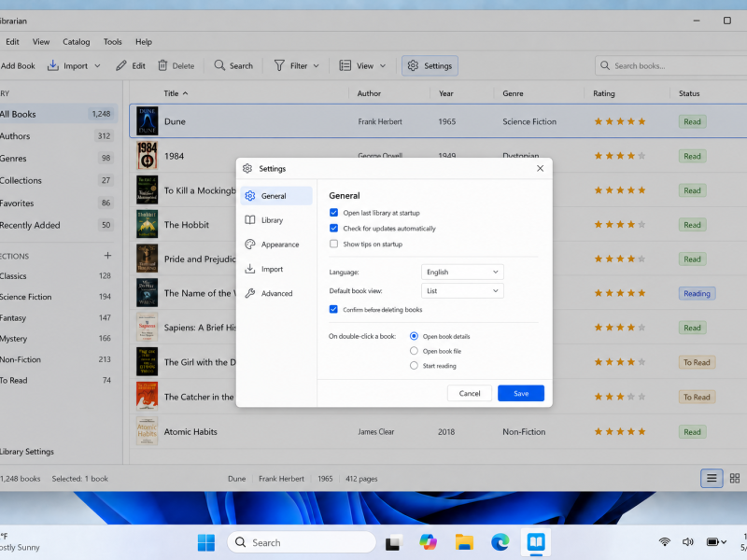Close the Settings dialog with X

click(x=540, y=168)
